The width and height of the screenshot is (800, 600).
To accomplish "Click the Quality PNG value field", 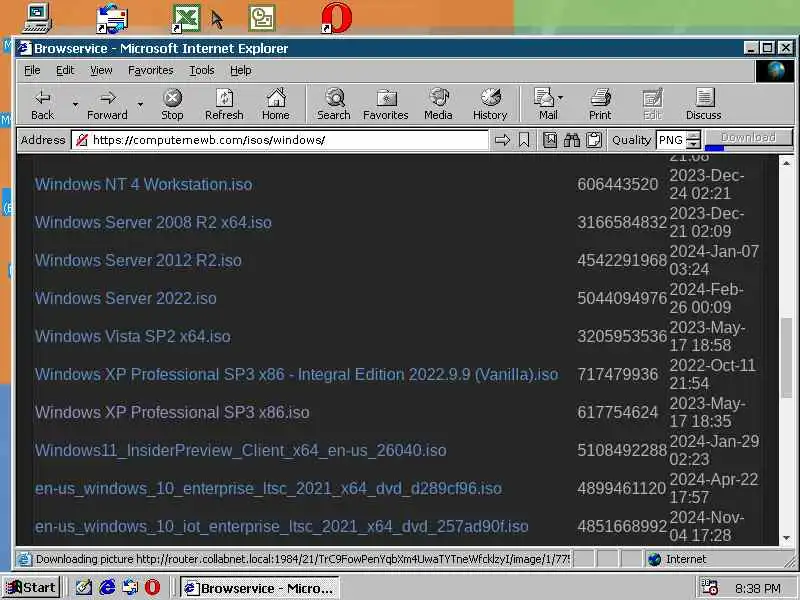I will (670, 140).
